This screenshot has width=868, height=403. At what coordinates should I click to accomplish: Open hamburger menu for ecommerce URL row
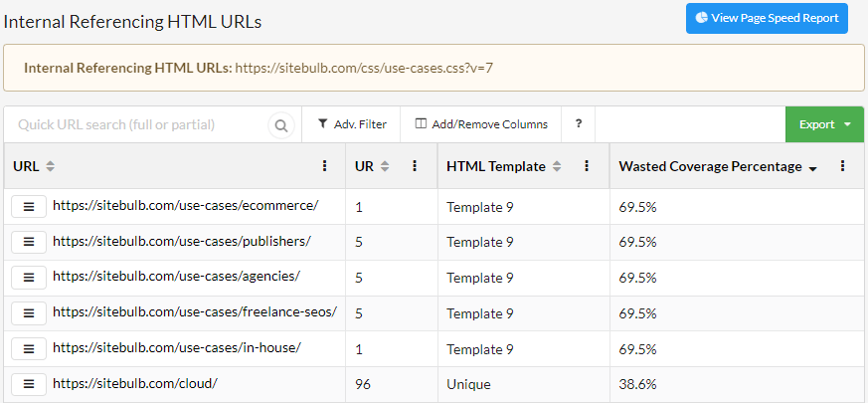pyautogui.click(x=29, y=206)
